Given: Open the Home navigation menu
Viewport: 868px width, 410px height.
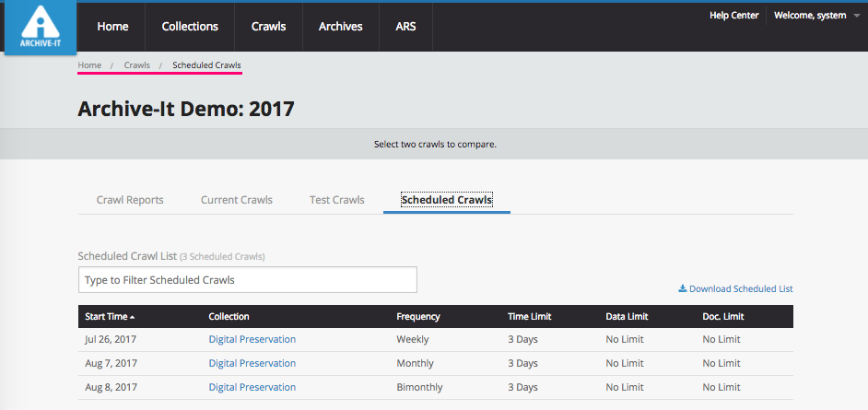Looking at the screenshot, I should (x=112, y=27).
